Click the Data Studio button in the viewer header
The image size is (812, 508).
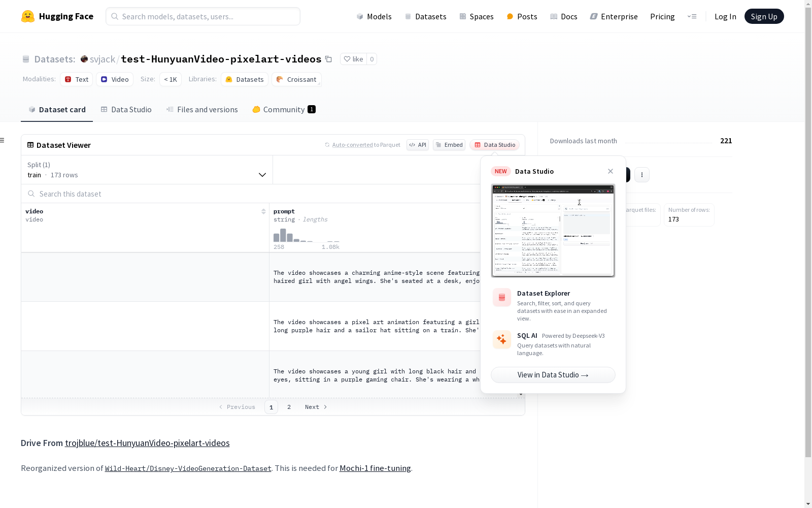point(495,145)
